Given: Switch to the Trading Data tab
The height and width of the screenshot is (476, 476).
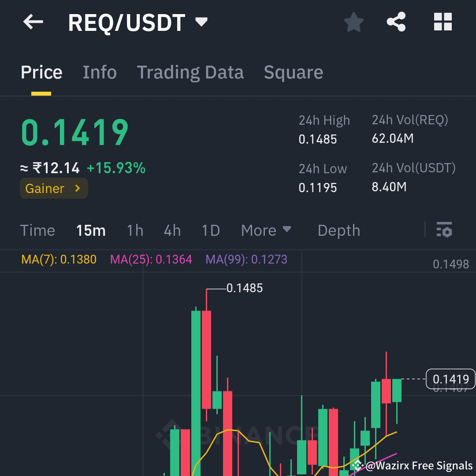Looking at the screenshot, I should tap(190, 72).
